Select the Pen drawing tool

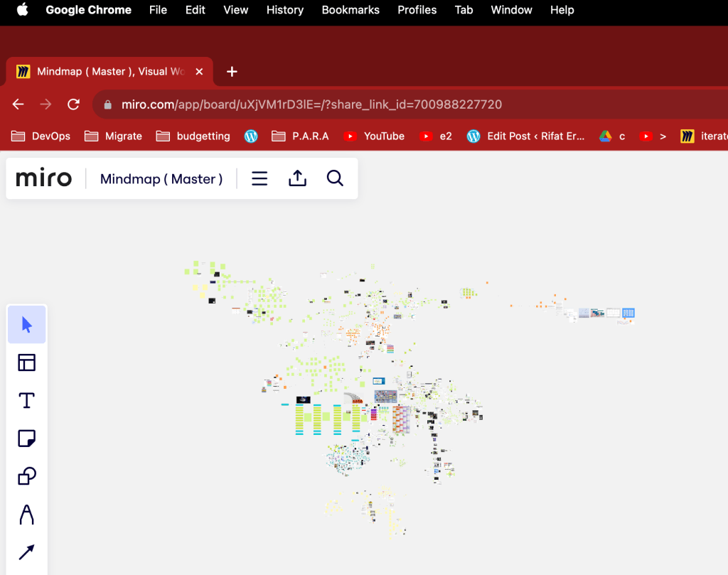pos(26,515)
